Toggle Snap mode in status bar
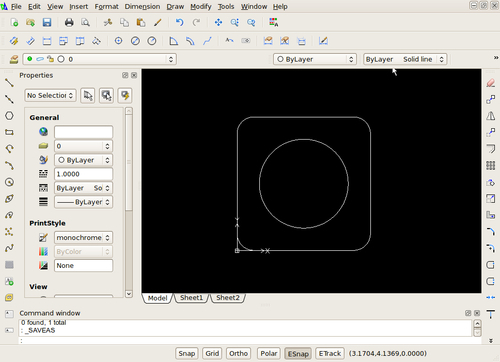 186,353
